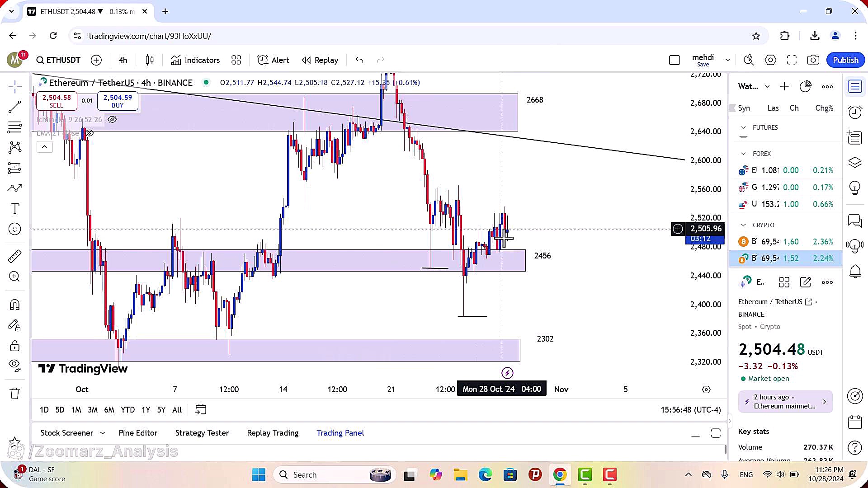Viewport: 868px width, 488px height.
Task: Toggle magnet mode for drawings
Action: click(15, 305)
